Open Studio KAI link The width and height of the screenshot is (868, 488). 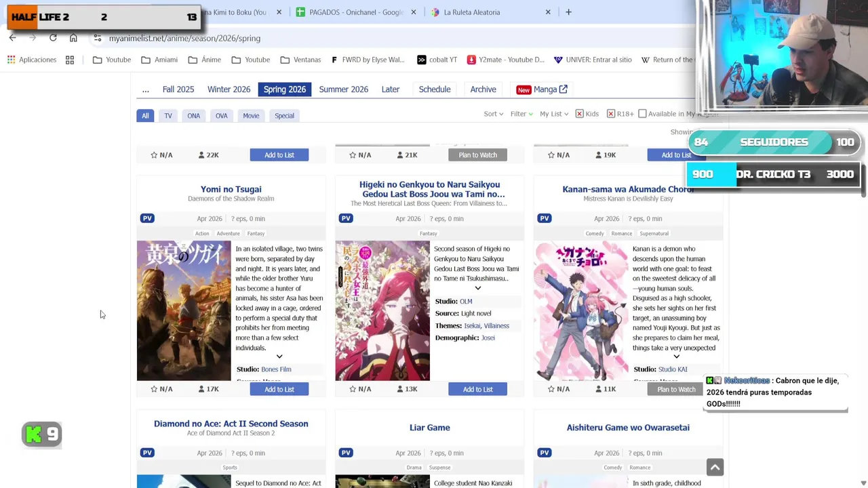pyautogui.click(x=673, y=369)
